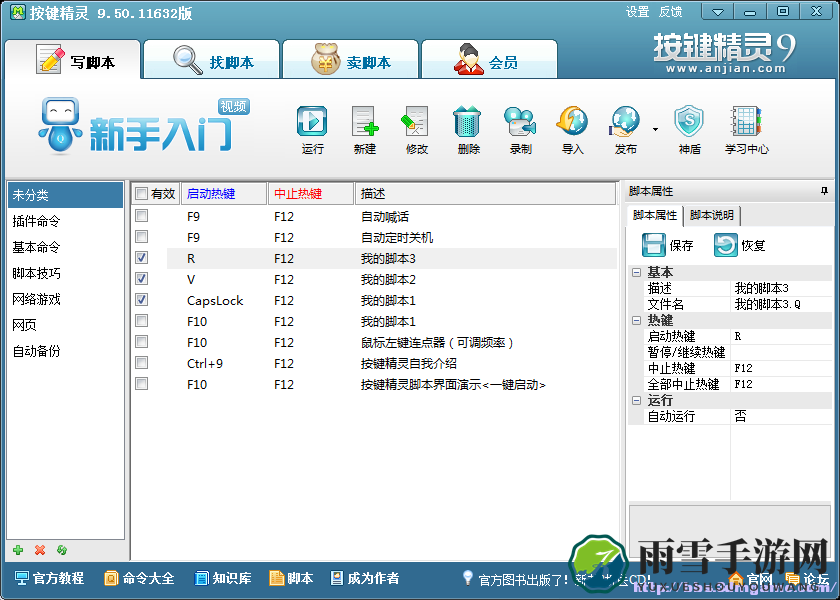This screenshot has height=600, width=840.
Task: Switch to the 写脚本 tab
Action: tap(73, 59)
